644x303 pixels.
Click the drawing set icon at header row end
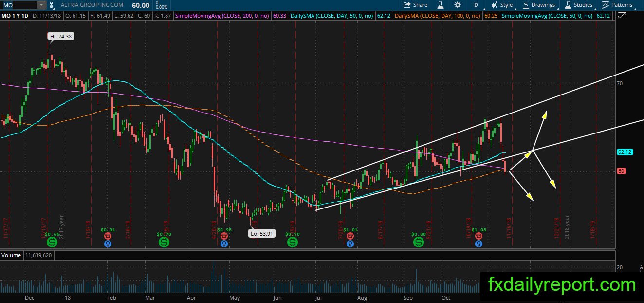pyautogui.click(x=622, y=16)
